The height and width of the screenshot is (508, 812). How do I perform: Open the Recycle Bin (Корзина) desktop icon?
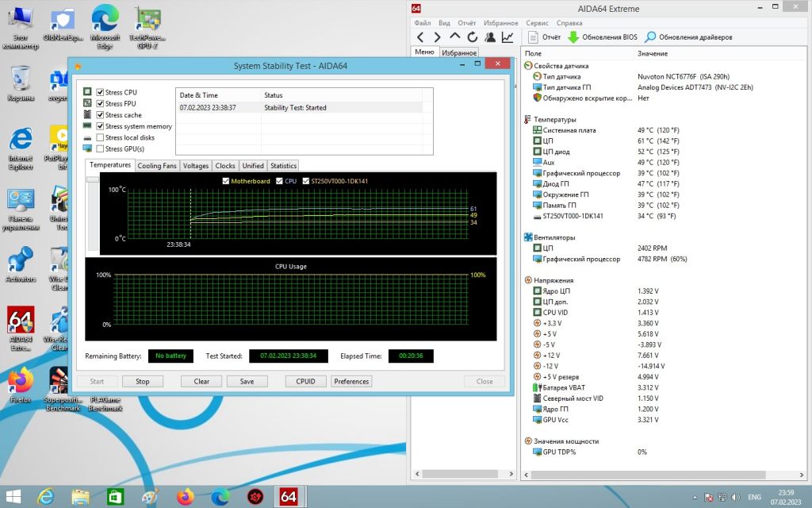[21, 83]
